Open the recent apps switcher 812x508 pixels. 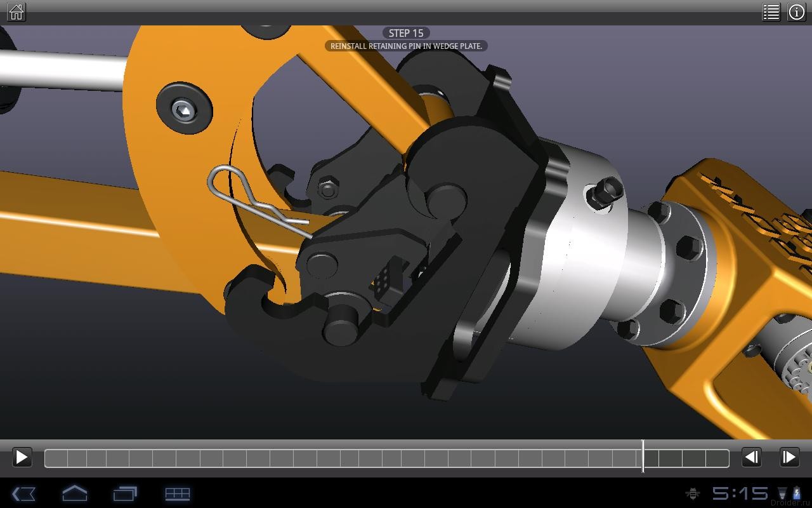126,494
